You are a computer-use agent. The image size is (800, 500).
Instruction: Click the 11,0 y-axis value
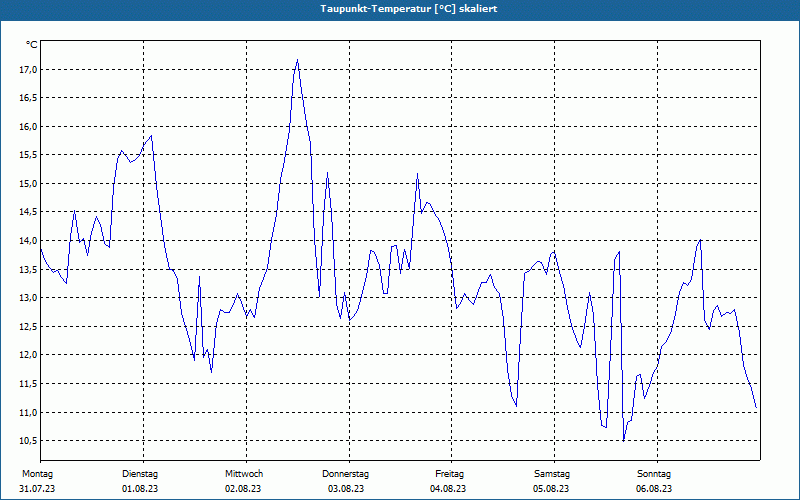(x=28, y=412)
